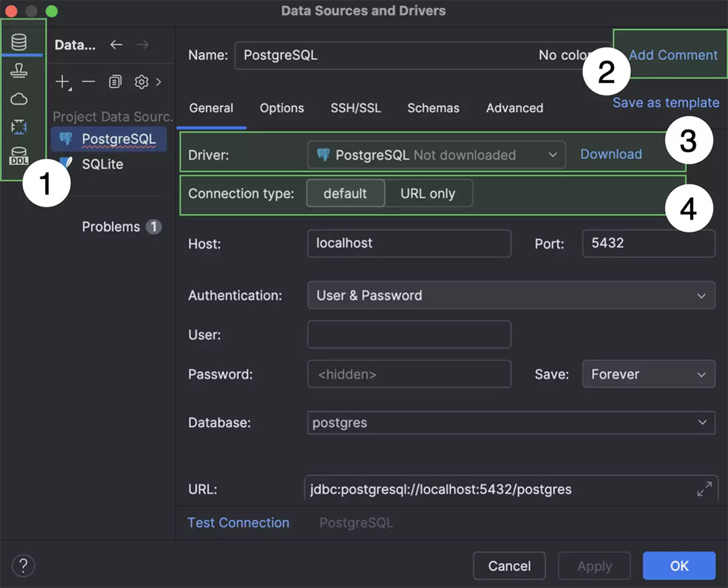Remove data source with minus icon

point(88,82)
